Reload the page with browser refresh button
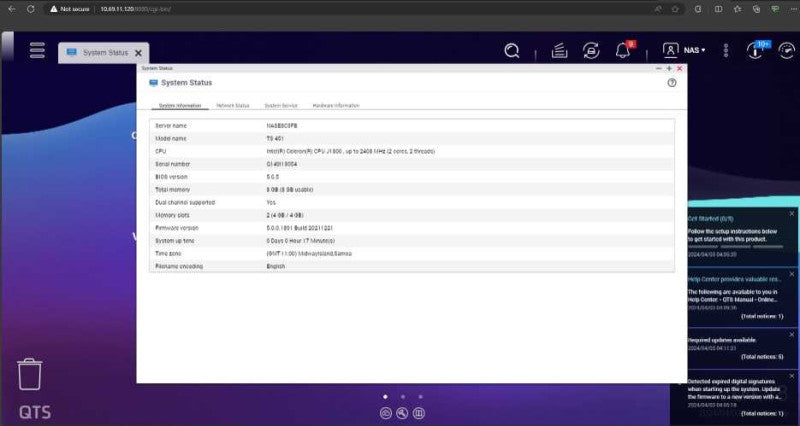 [x=31, y=9]
